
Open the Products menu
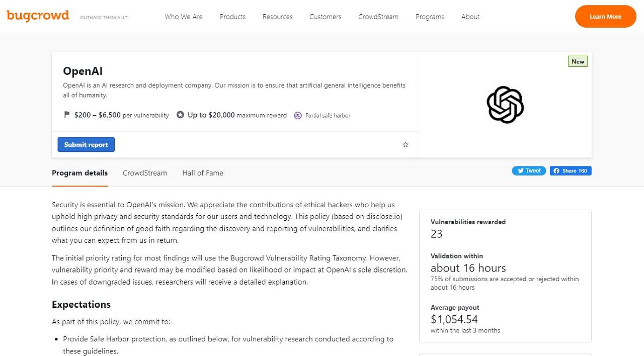(x=232, y=17)
